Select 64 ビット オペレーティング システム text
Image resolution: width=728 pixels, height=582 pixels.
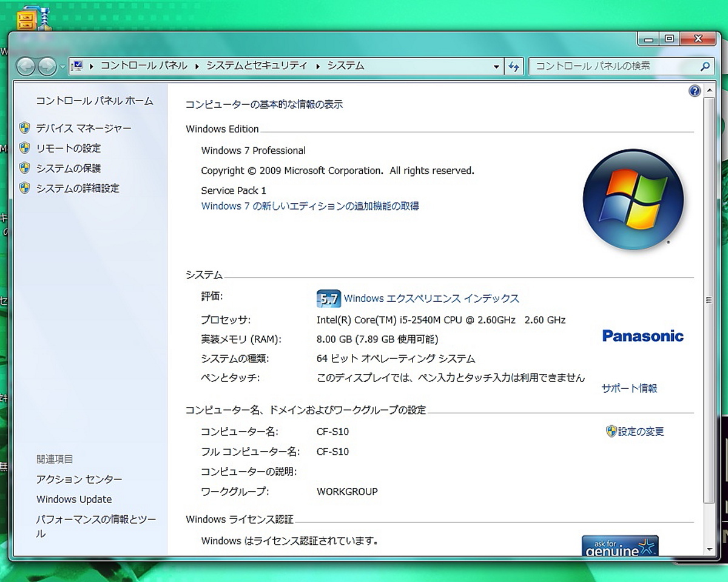396,359
